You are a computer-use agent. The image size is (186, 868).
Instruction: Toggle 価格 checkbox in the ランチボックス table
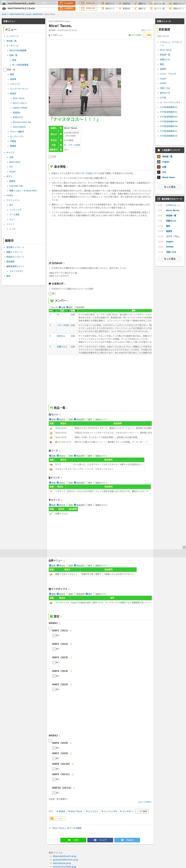tap(67, 594)
